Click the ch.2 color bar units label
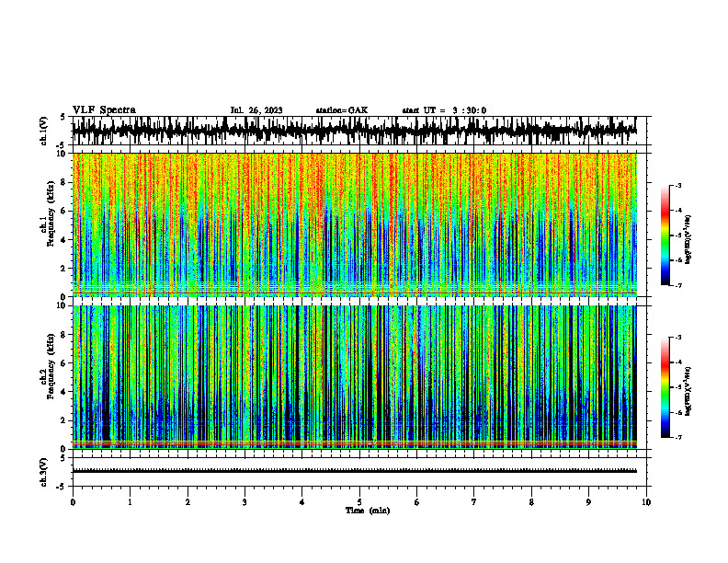Image resolution: width=728 pixels, height=563 pixels. click(689, 391)
